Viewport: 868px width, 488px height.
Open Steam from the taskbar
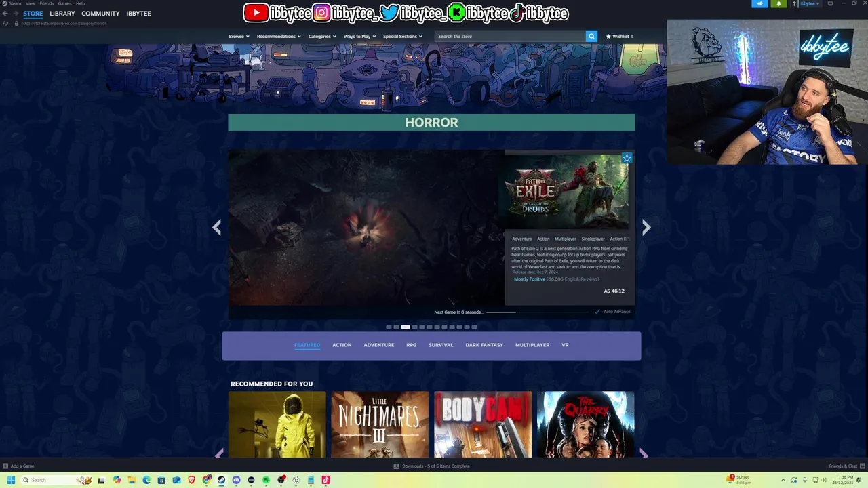(221, 480)
